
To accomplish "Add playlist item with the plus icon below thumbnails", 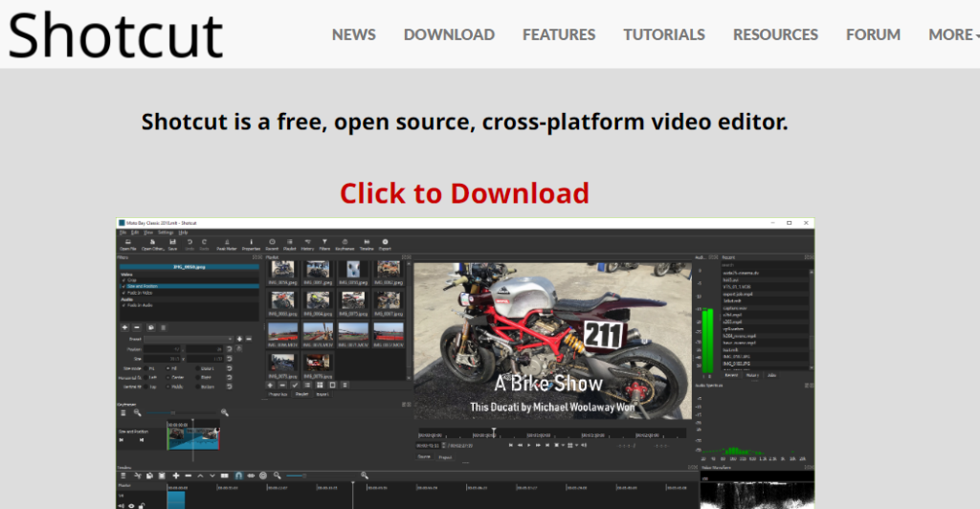I will pos(270,385).
